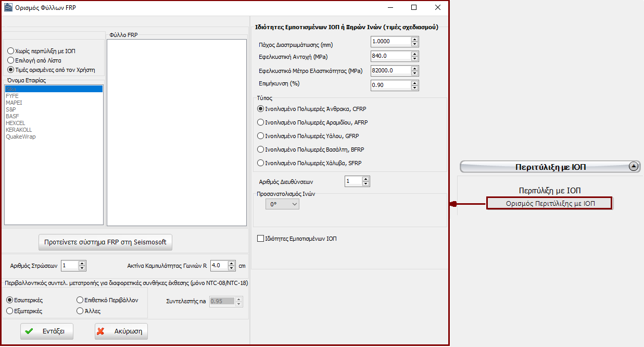Viewport: 644px width, 347px height.
Task: Increase the Αριθμός Διευθύνσεων spinner value
Action: coord(365,179)
